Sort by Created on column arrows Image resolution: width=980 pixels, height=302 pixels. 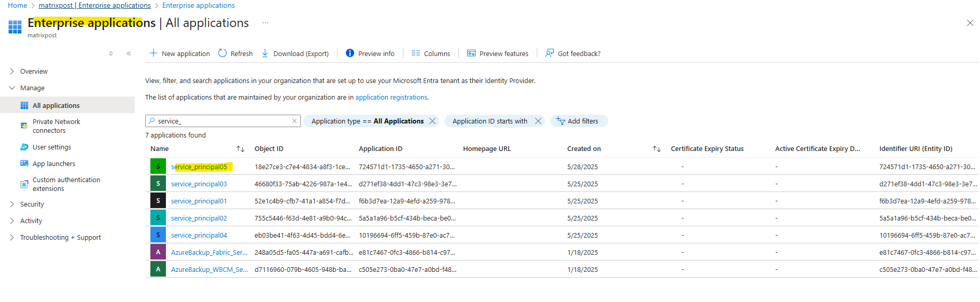pyautogui.click(x=656, y=149)
